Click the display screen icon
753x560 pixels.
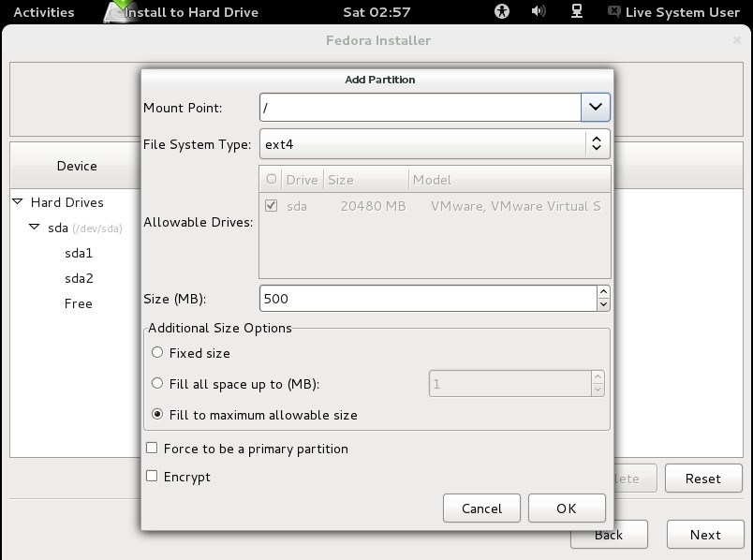(576, 12)
